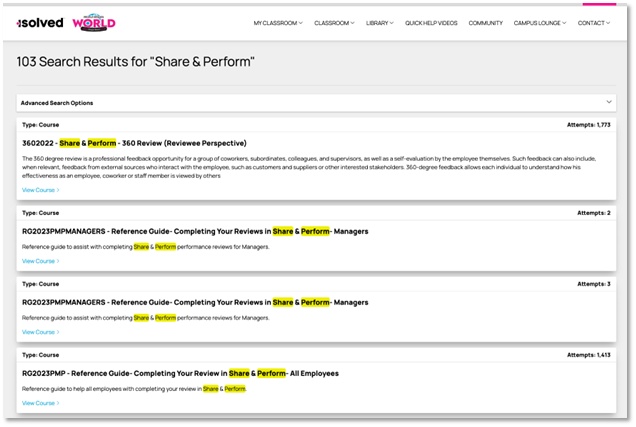Go to QUICK HELP VIDEOS
The height and width of the screenshot is (427, 636).
click(431, 23)
